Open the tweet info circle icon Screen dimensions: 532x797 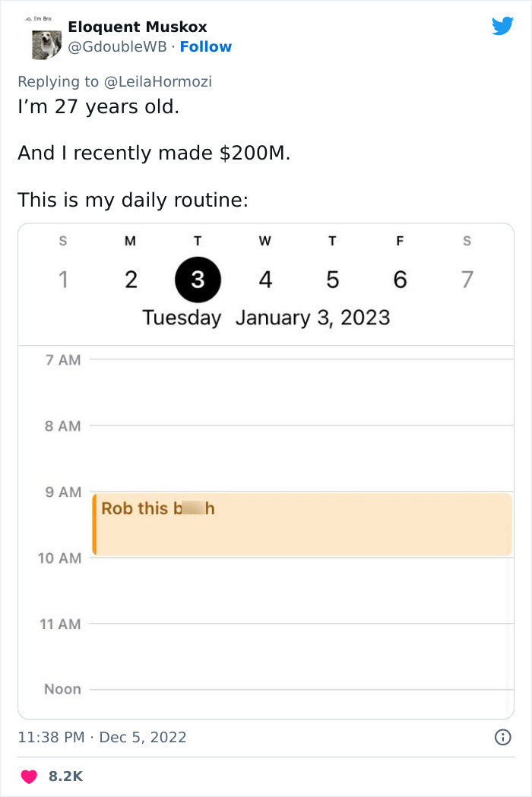(x=502, y=737)
